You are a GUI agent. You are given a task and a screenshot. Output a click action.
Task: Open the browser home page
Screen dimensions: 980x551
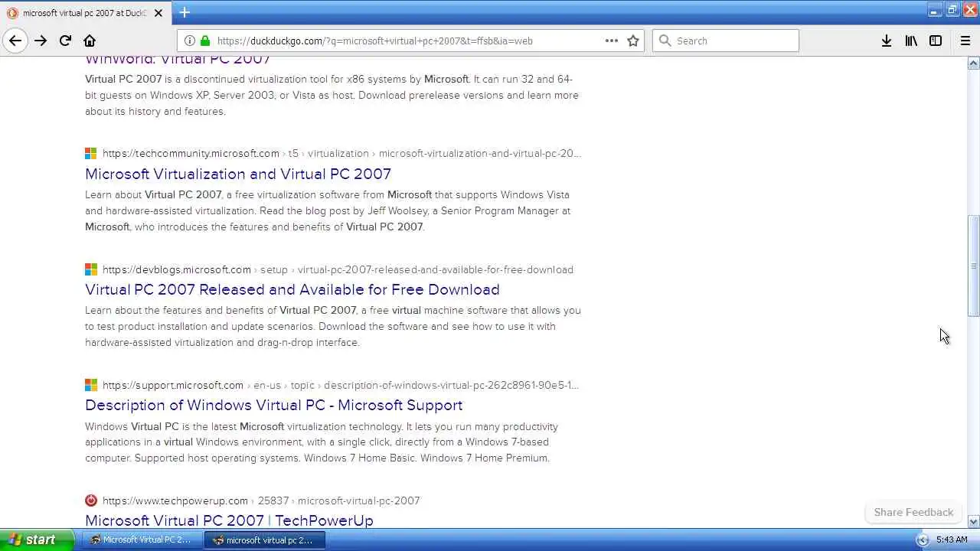pyautogui.click(x=90, y=41)
